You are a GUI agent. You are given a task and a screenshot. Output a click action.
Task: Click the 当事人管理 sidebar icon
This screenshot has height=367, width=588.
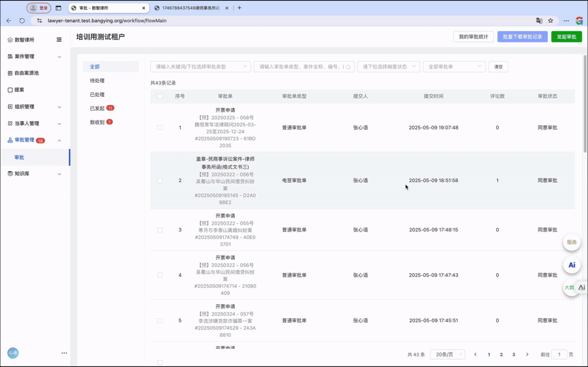(10, 124)
